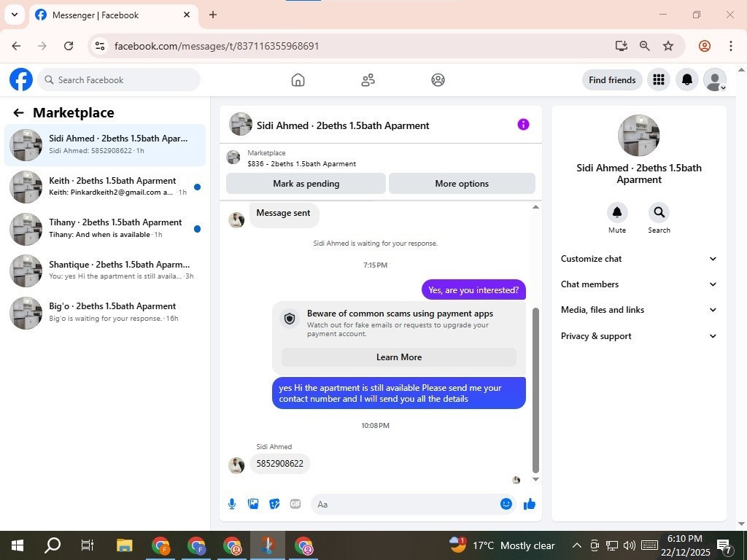Show hidden system tray icons
Screen dimensions: 747x560
576,545
